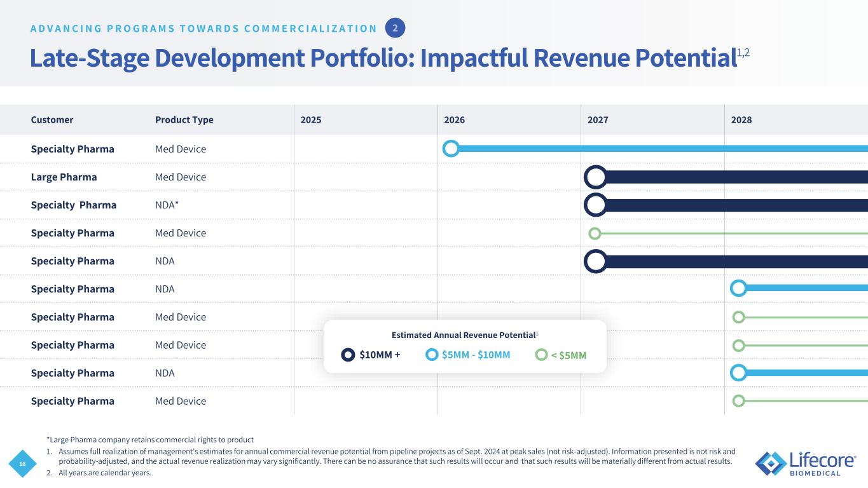
Task: Click the 2027 year column header
Action: coord(598,119)
